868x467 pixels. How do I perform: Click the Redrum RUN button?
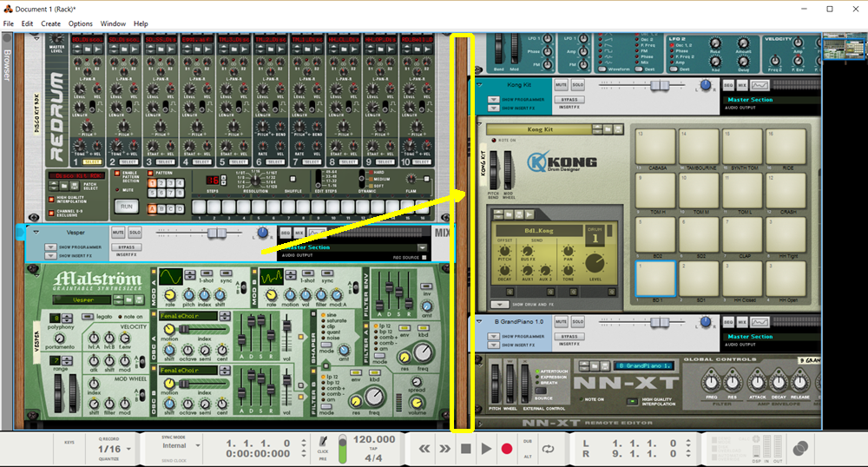click(x=127, y=207)
